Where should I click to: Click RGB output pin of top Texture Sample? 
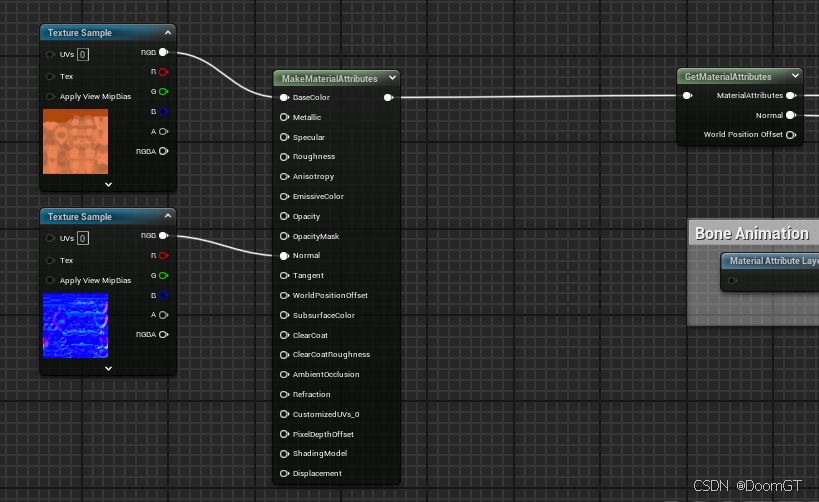point(163,52)
